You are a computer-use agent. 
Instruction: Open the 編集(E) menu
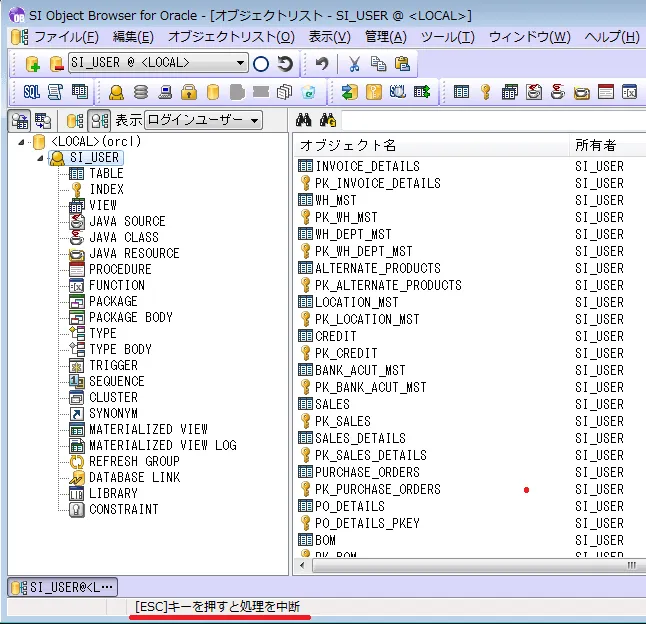pyautogui.click(x=133, y=37)
